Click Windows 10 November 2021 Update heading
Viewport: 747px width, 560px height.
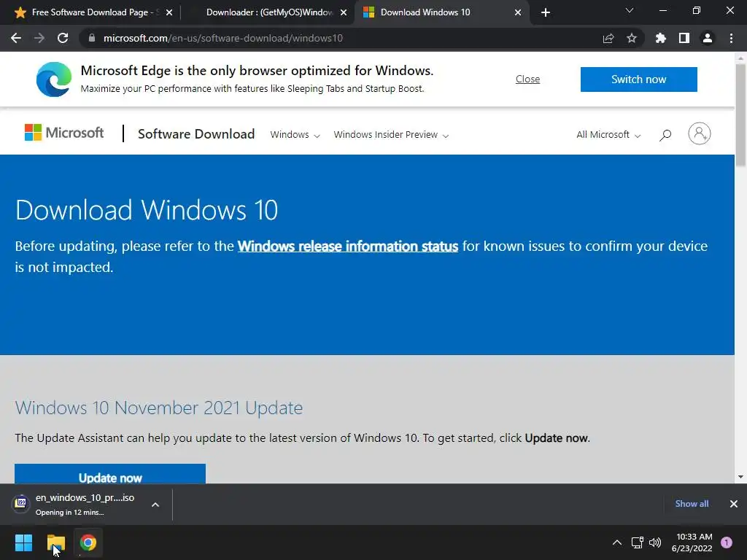pyautogui.click(x=158, y=408)
